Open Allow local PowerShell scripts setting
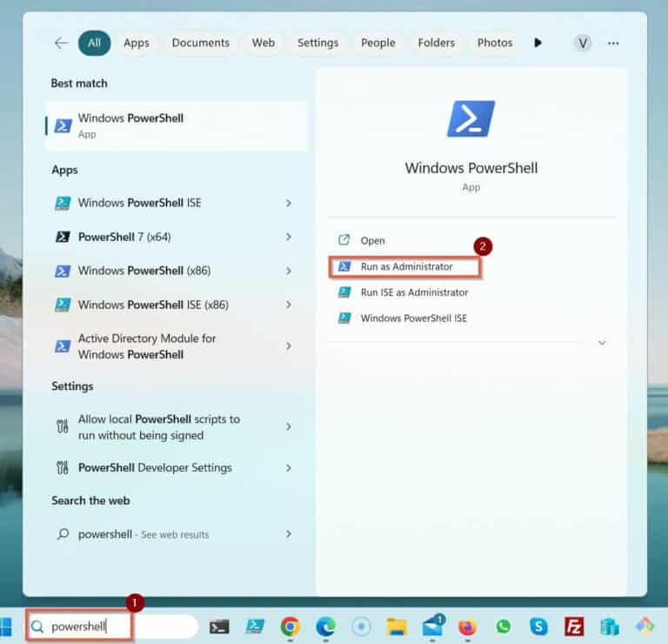The width and height of the screenshot is (668, 644). click(x=176, y=427)
